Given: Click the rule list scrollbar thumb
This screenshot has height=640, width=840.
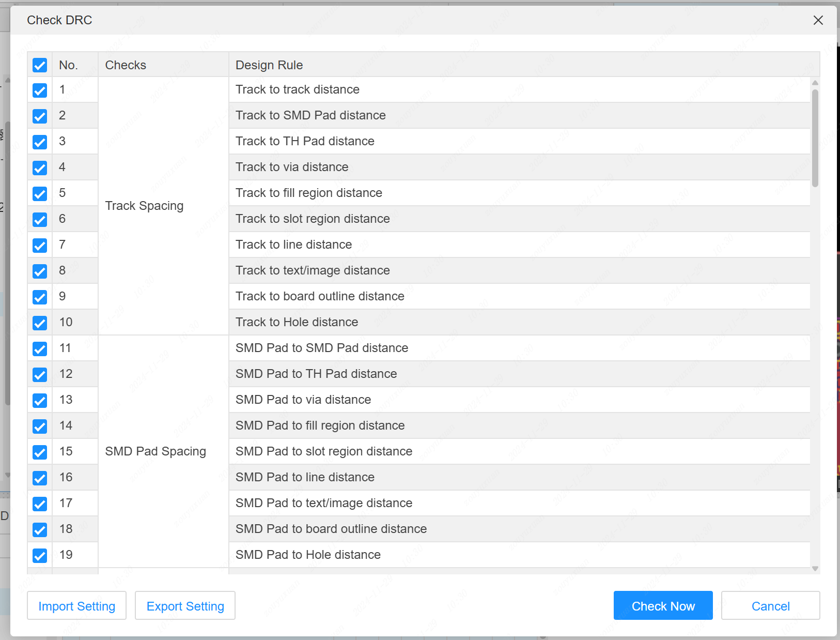Looking at the screenshot, I should click(815, 138).
